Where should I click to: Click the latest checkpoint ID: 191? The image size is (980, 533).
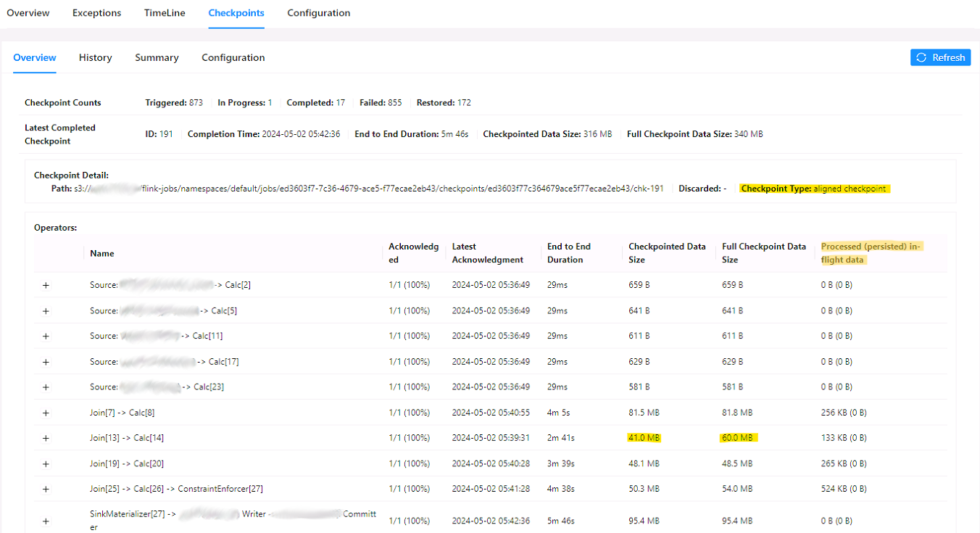pos(159,134)
